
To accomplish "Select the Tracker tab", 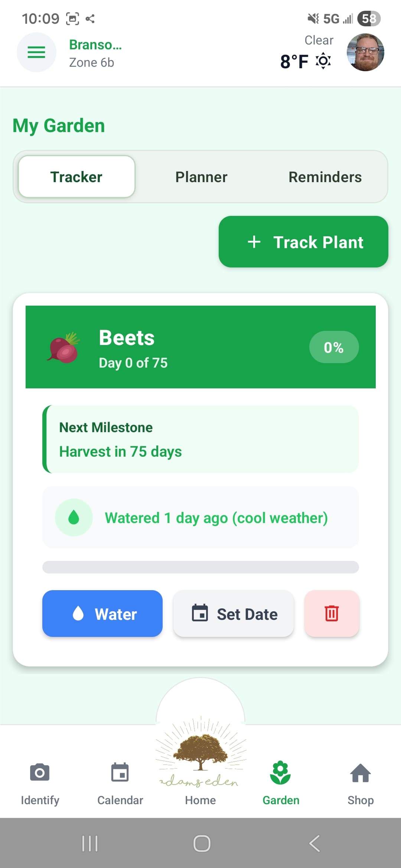I will (76, 177).
